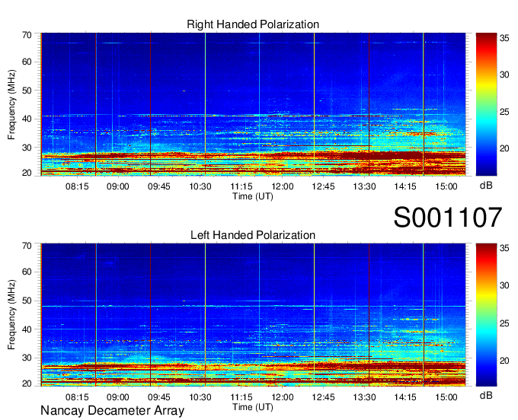Click the 08:15 time tick under Right Handed plot
The image size is (518, 420).
(77, 186)
